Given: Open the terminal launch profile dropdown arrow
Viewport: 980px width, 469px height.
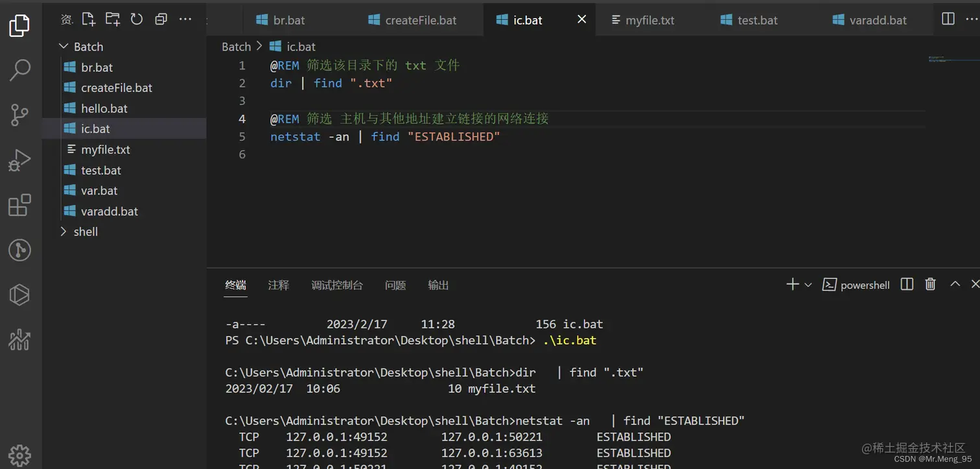Looking at the screenshot, I should (808, 285).
